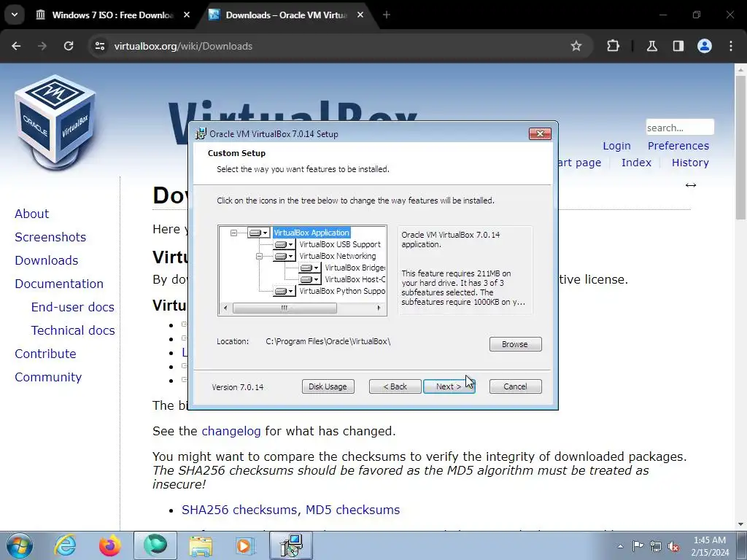Open Disk Usage in the setup dialog
The height and width of the screenshot is (560, 747).
328,386
